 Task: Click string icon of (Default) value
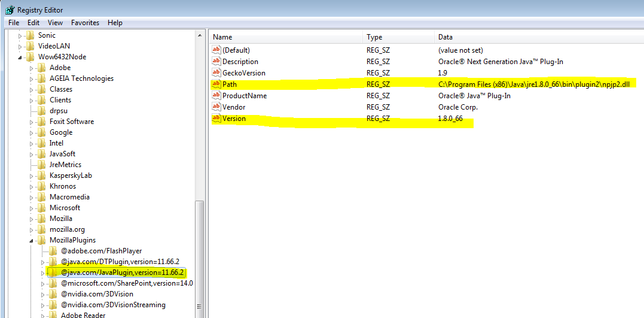pos(216,50)
